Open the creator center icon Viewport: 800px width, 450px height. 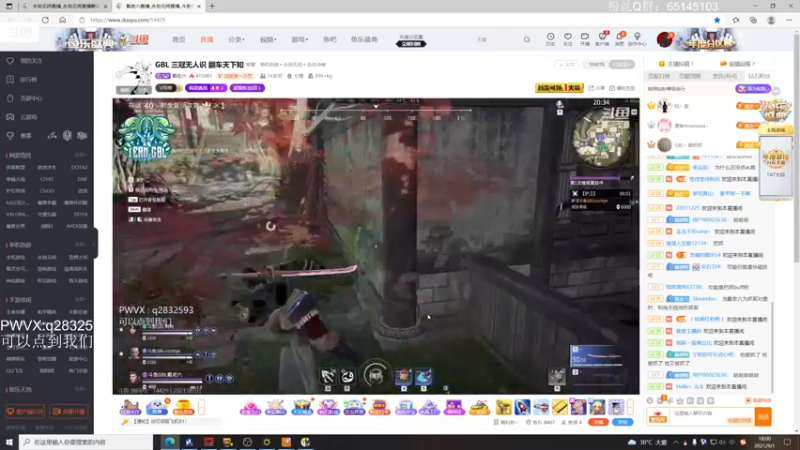637,39
